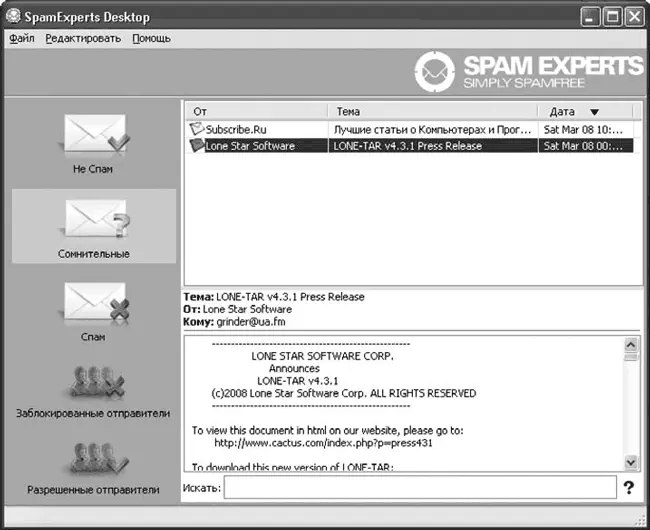Minimize the SpamExperts Desktop window
Viewport: 650px width, 530px height.
point(590,17)
